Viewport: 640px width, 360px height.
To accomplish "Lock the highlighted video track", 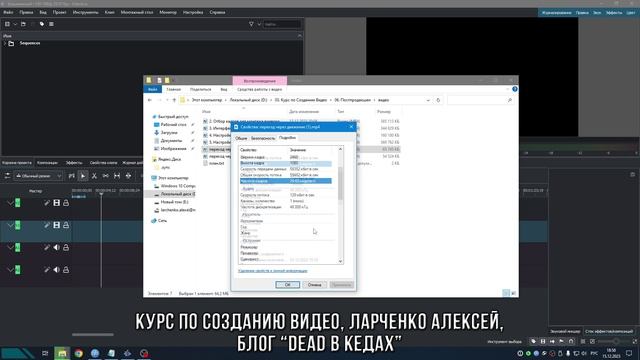I will pyautogui.click(x=66, y=225).
